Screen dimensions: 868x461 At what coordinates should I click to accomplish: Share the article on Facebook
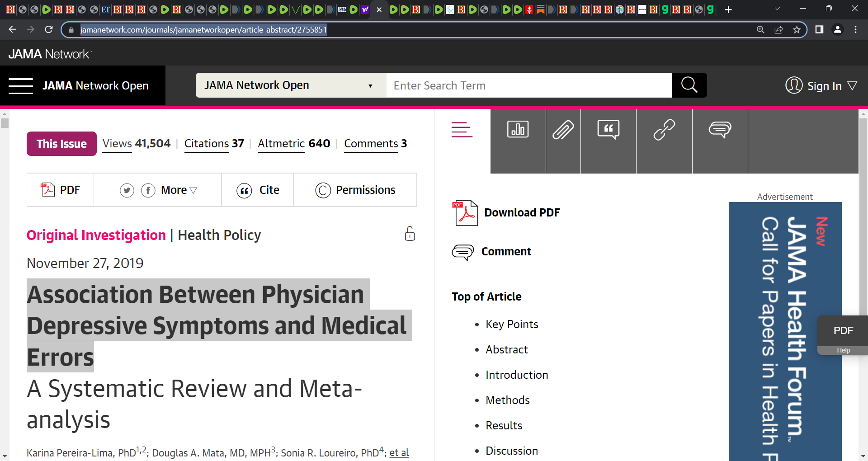pos(148,190)
